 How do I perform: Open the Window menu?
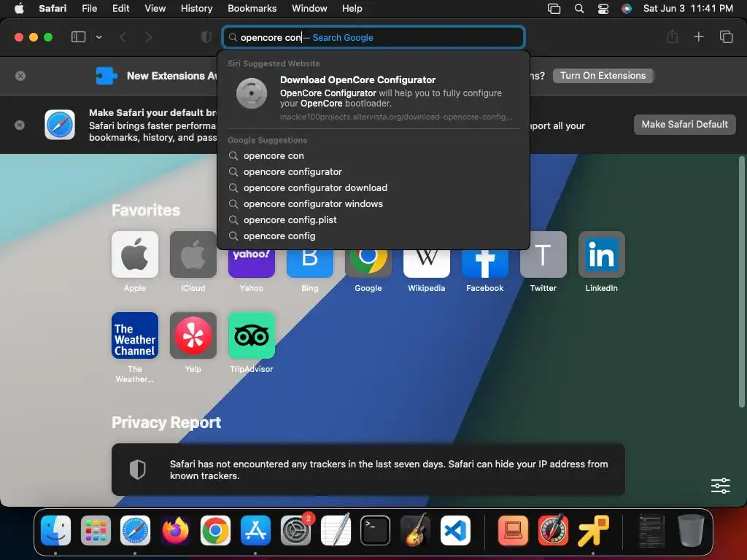[309, 8]
